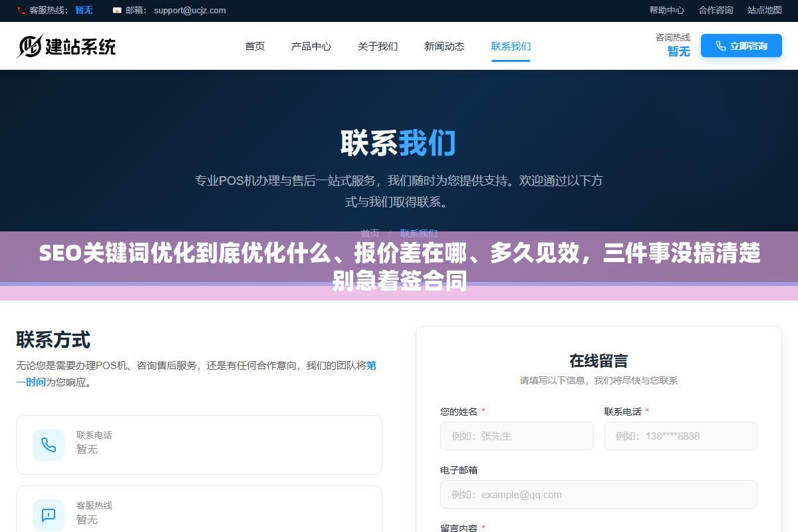Click the phone icon in the 联系电话 card

click(49, 445)
